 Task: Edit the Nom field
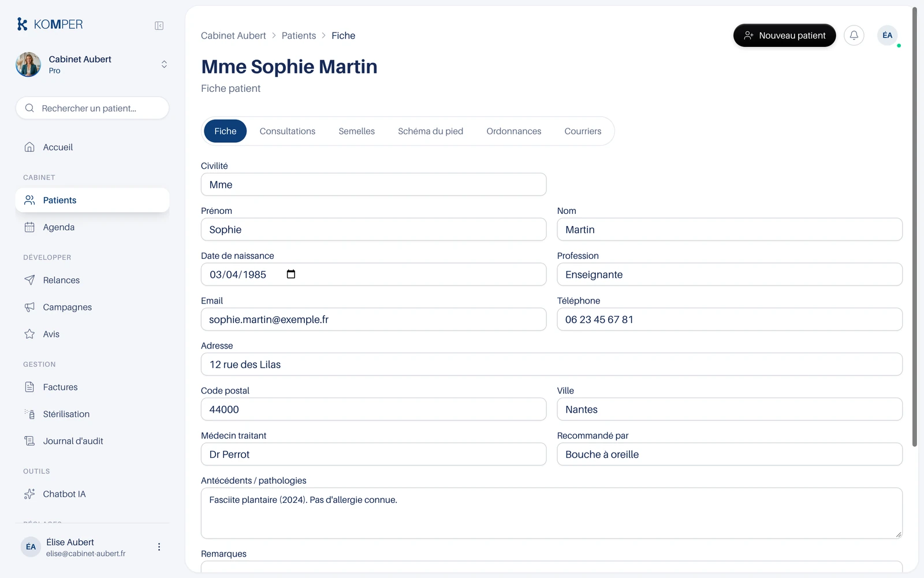click(729, 229)
